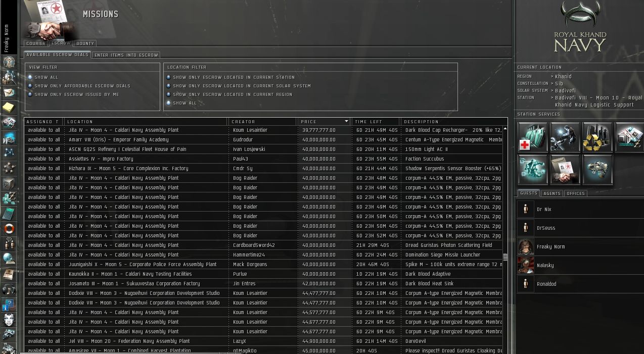The width and height of the screenshot is (644, 354).
Task: Sort by the Location column header
Action: coord(146,122)
